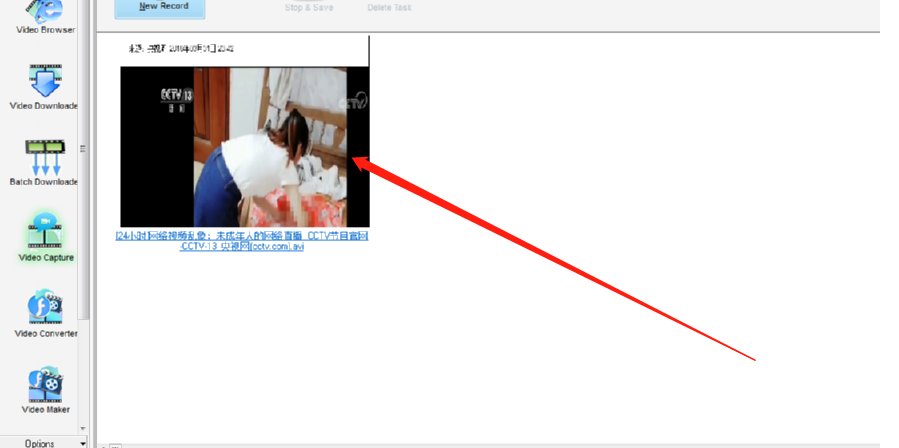The image size is (899, 448).
Task: Open the Video Downloader tool
Action: [44, 87]
